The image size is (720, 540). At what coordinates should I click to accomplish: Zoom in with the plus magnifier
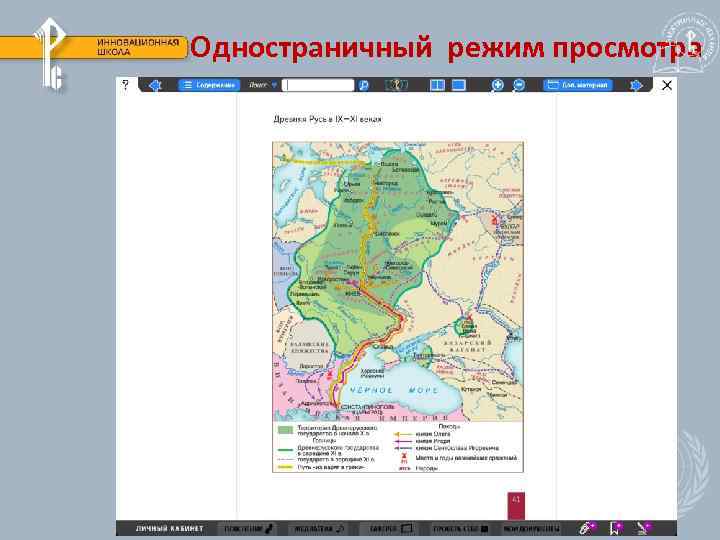497,85
